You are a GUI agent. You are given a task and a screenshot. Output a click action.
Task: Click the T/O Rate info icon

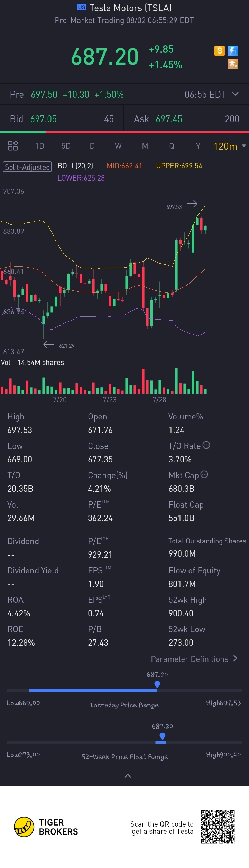click(206, 445)
